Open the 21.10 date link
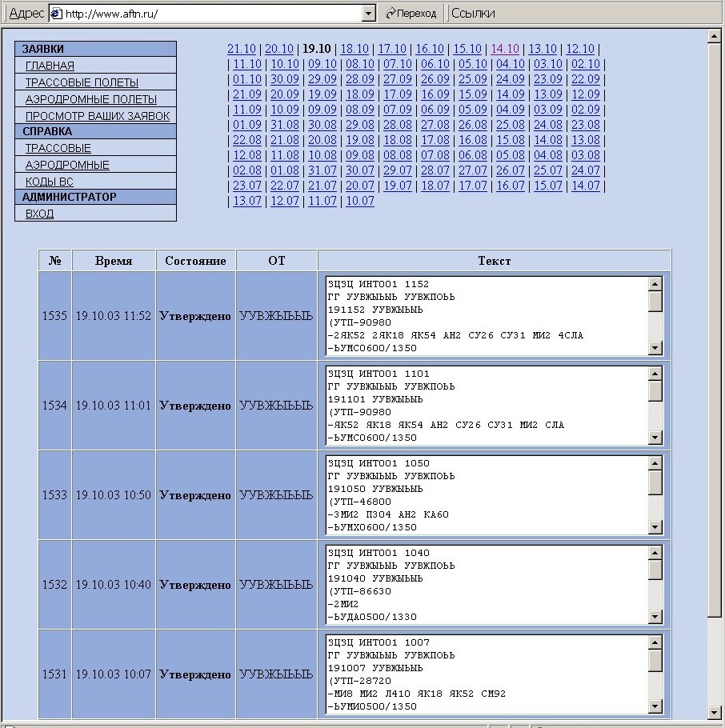Viewport: 725px width, 728px height. [241, 49]
